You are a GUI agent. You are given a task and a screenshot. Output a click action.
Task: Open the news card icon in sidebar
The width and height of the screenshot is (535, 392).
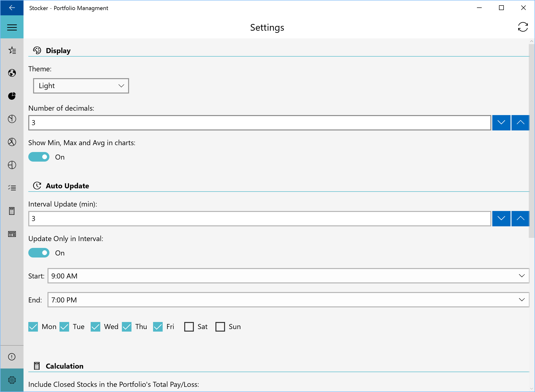[12, 234]
